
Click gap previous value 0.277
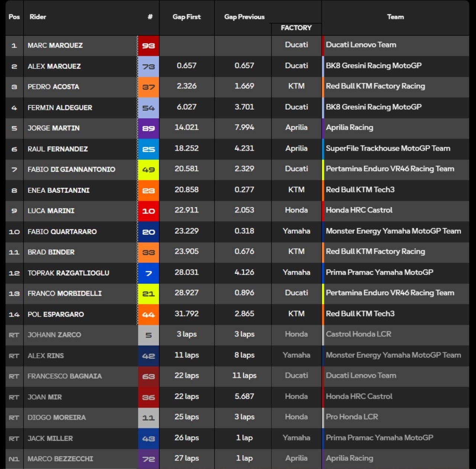pyautogui.click(x=244, y=190)
